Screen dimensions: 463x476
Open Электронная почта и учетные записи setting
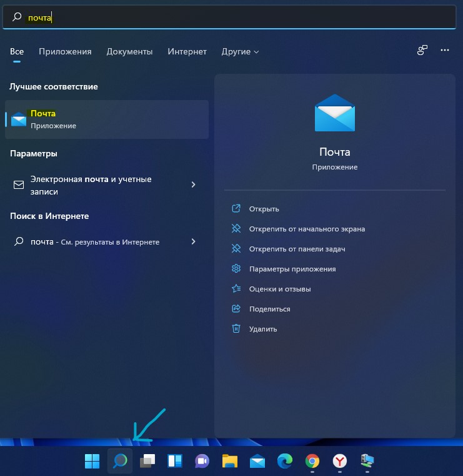point(106,185)
